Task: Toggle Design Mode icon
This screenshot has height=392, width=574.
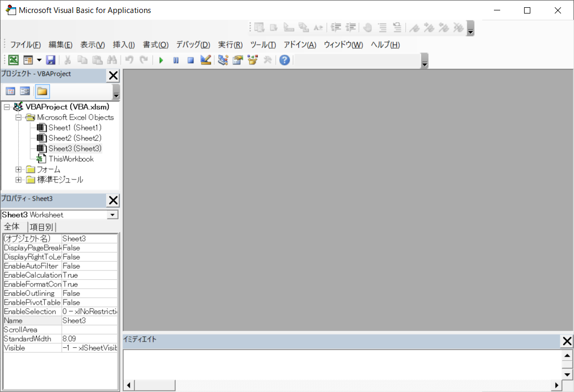Action: click(206, 60)
